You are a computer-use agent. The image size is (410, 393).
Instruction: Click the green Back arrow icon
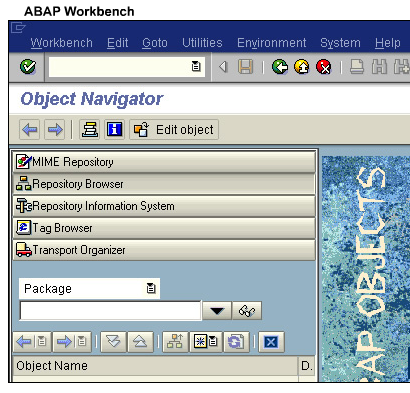click(280, 67)
